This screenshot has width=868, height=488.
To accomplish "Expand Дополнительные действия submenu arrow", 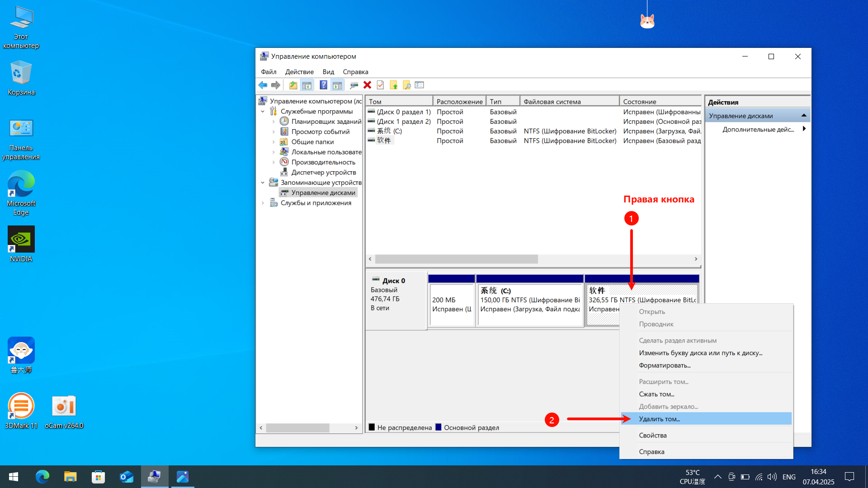I will click(804, 129).
